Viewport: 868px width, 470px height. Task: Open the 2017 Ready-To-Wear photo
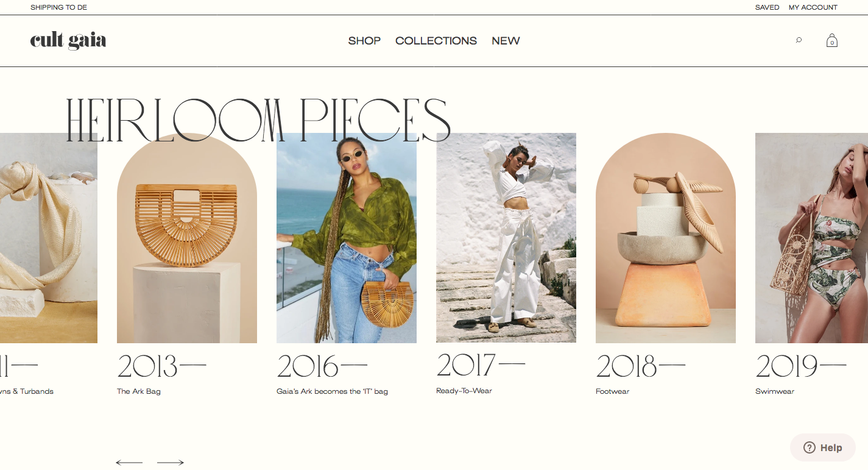[x=506, y=238]
